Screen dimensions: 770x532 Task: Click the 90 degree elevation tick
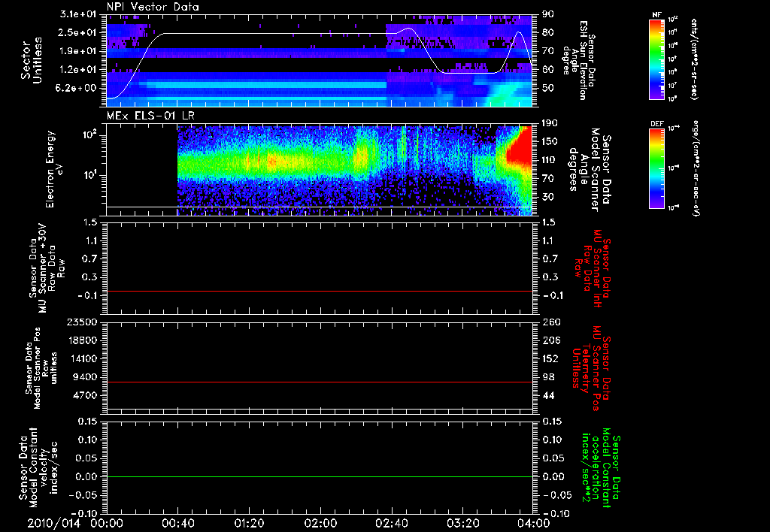tap(547, 14)
